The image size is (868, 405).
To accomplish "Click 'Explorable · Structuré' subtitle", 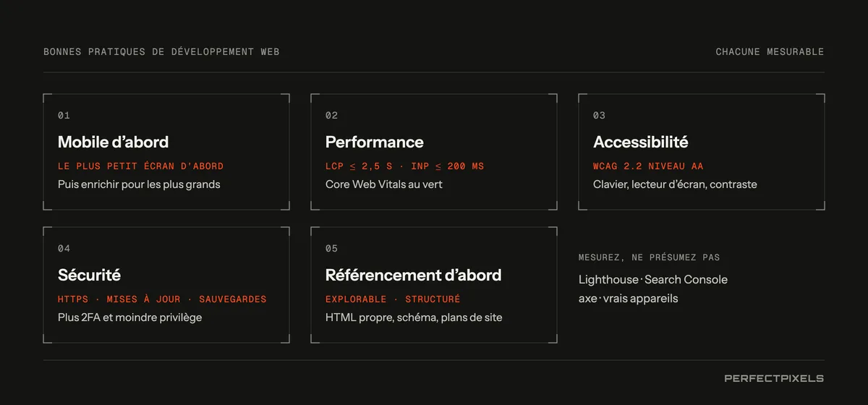I will click(393, 299).
